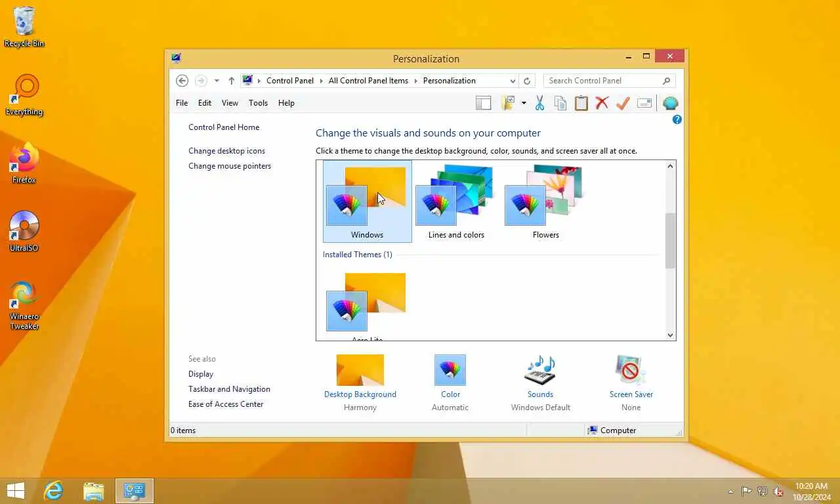The height and width of the screenshot is (504, 840).
Task: Click the theme list scrollbar thumb
Action: 670,241
